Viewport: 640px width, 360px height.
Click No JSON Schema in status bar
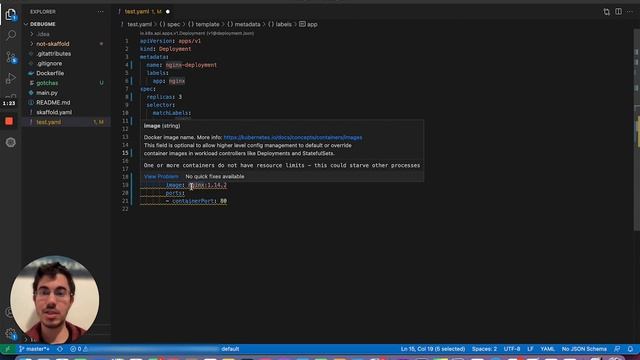tap(584, 349)
